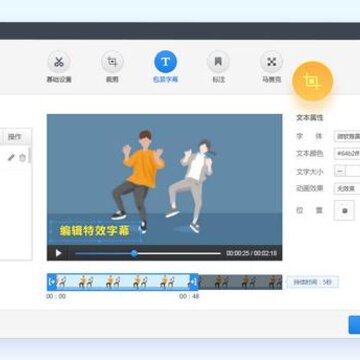The image size is (360, 360).
Task: Click the video progress slider knob
Action: [134, 253]
